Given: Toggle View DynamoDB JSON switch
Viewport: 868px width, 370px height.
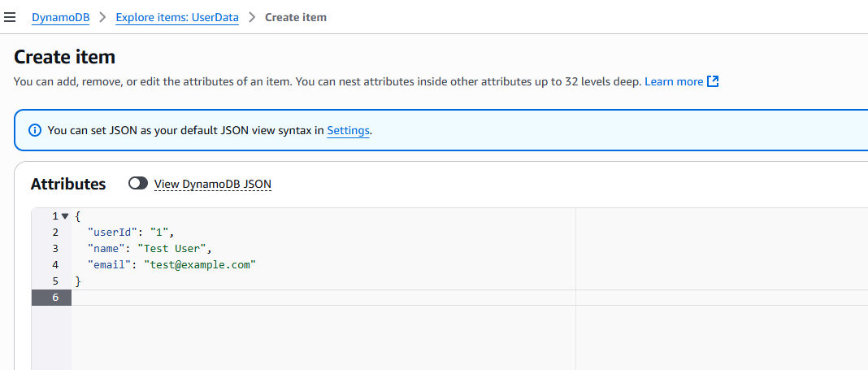Looking at the screenshot, I should [138, 183].
